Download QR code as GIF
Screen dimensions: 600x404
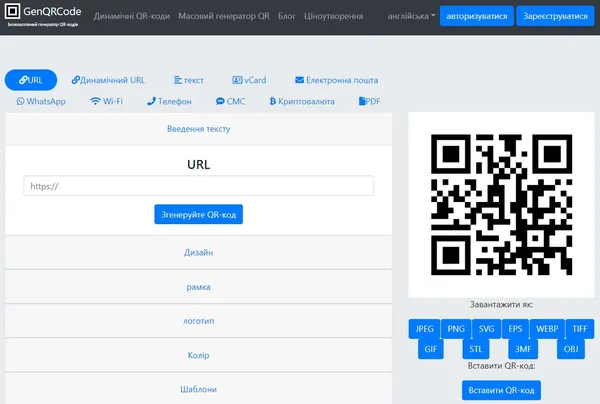coord(431,349)
